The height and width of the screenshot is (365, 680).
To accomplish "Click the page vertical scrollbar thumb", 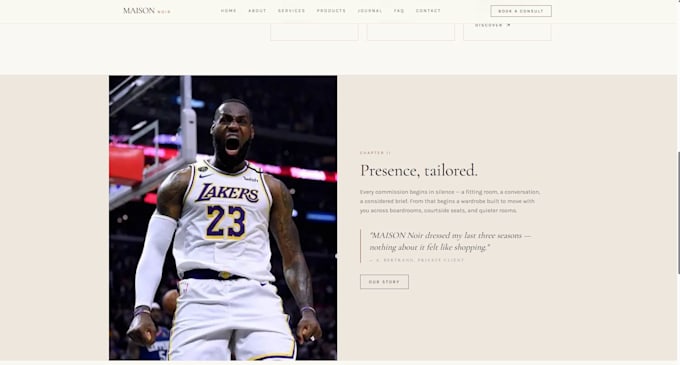I will click(x=678, y=212).
